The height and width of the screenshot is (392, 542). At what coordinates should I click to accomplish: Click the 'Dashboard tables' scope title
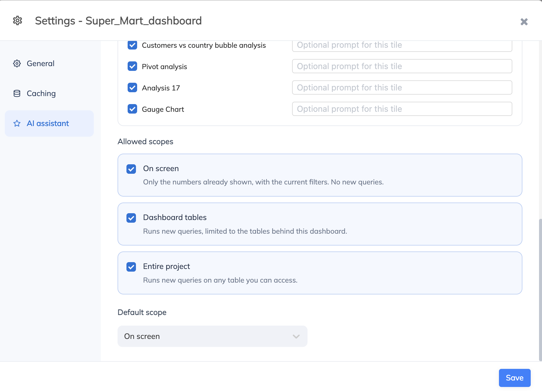(x=175, y=217)
